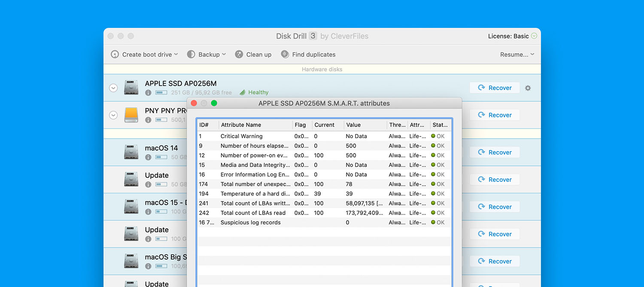The image size is (644, 287).
Task: Sort by Attribute Name column header
Action: (255, 125)
